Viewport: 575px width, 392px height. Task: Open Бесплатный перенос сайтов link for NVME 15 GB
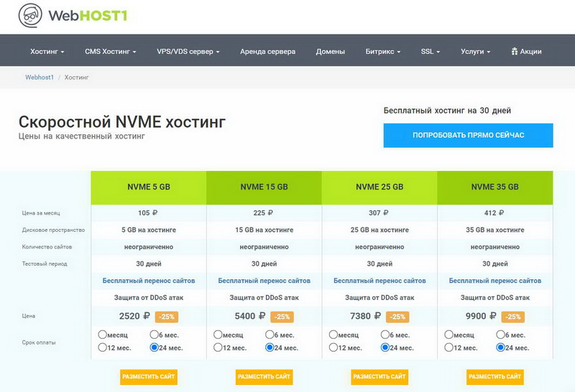pyautogui.click(x=264, y=281)
